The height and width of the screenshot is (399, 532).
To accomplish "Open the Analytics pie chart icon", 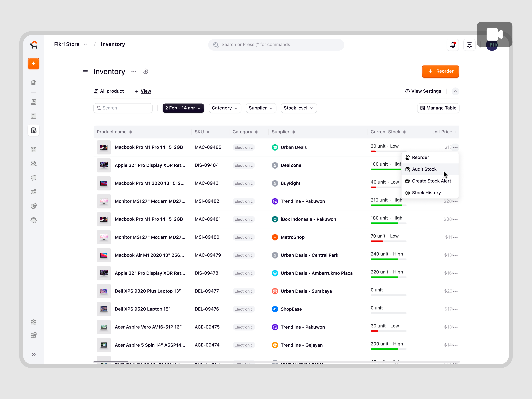I will [x=33, y=206].
